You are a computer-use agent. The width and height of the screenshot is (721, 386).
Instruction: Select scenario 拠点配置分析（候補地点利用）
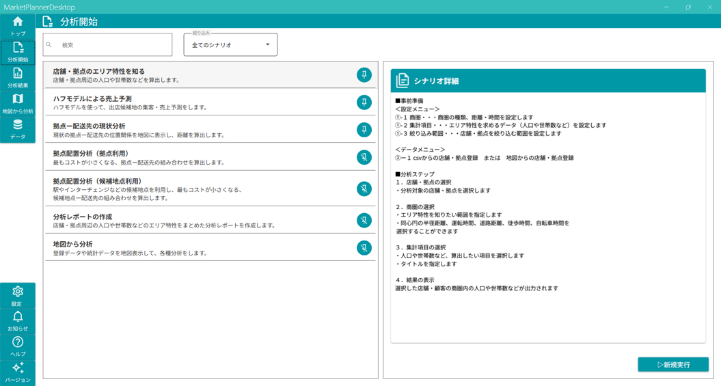point(211,189)
